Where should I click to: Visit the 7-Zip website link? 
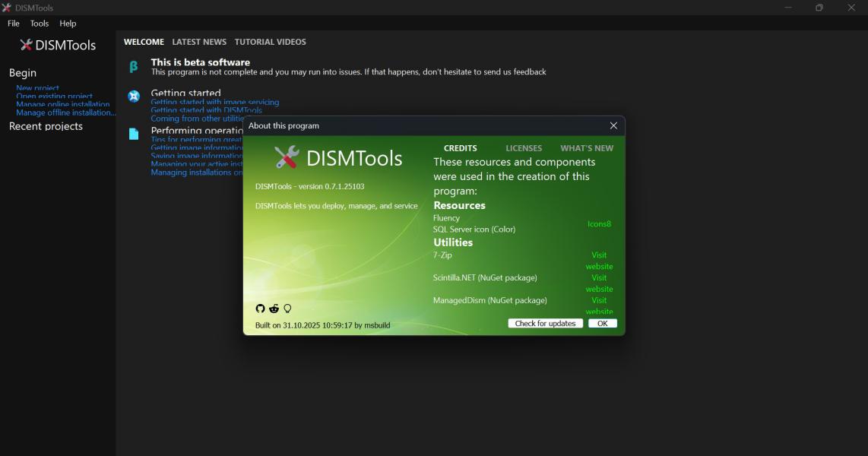coord(599,261)
